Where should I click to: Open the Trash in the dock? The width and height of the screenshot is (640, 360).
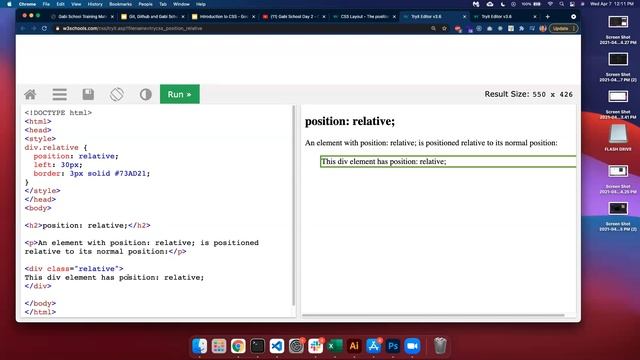[440, 346]
